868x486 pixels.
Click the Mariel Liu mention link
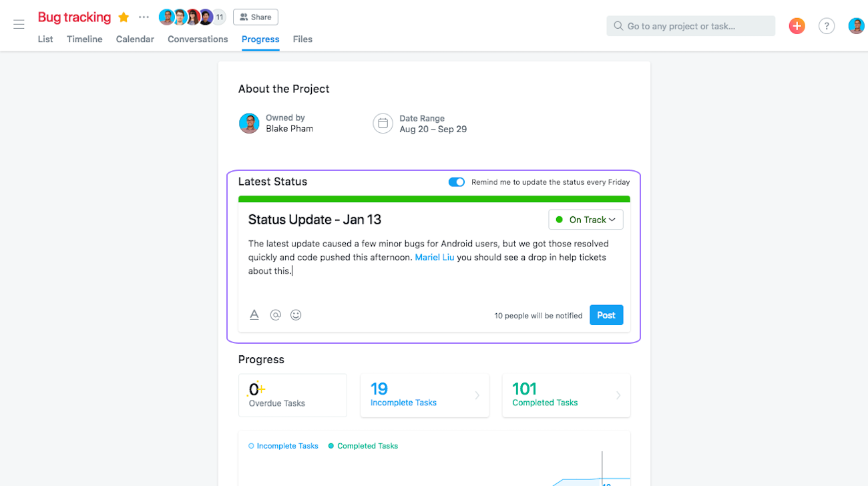click(x=435, y=257)
